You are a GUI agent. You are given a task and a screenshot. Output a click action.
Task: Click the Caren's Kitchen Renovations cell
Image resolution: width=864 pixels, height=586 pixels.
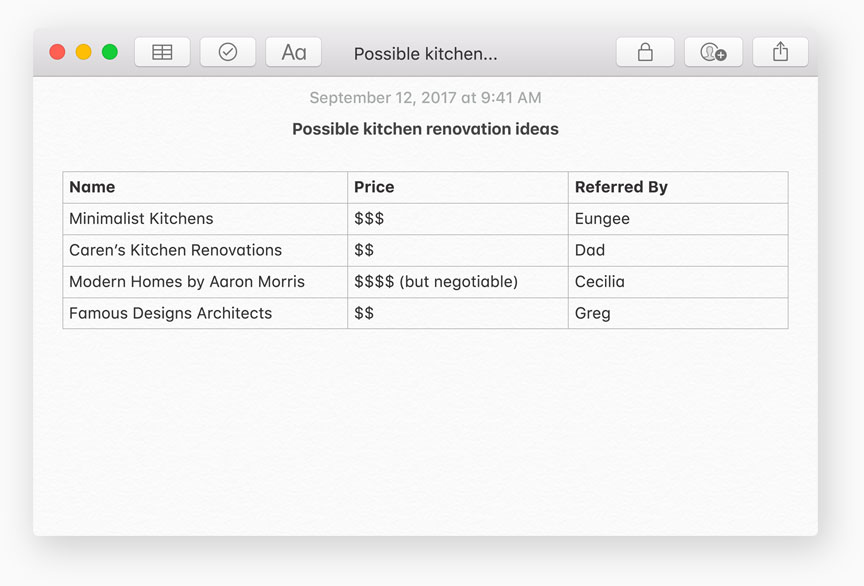click(x=205, y=250)
